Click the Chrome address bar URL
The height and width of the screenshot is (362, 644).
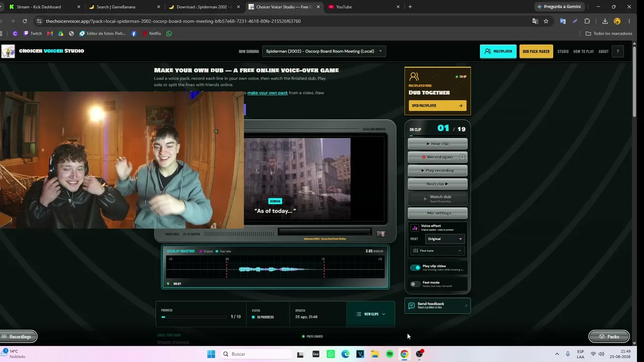(173, 21)
